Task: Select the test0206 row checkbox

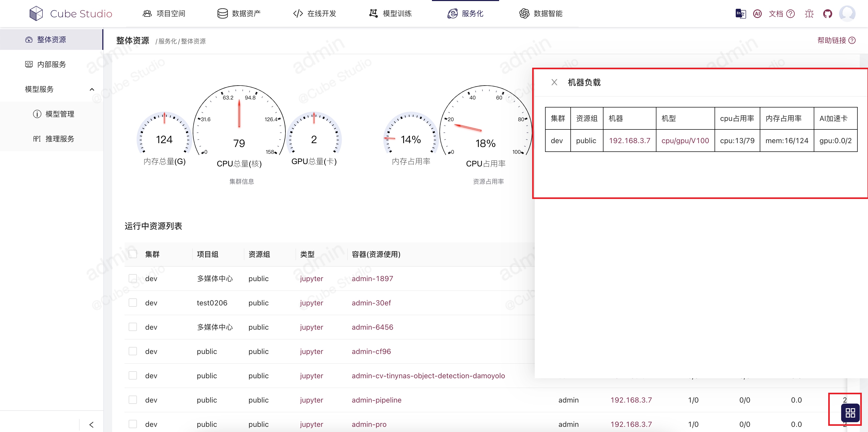Action: tap(133, 303)
